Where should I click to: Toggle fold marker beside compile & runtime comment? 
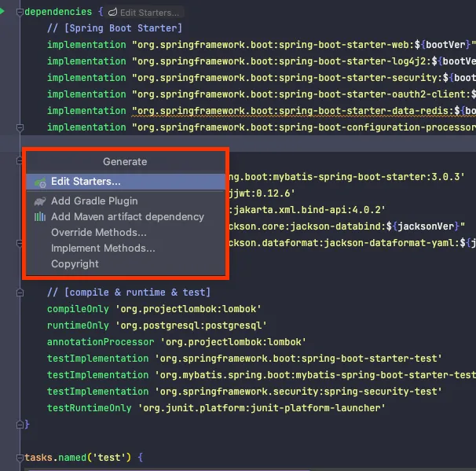pyautogui.click(x=20, y=293)
